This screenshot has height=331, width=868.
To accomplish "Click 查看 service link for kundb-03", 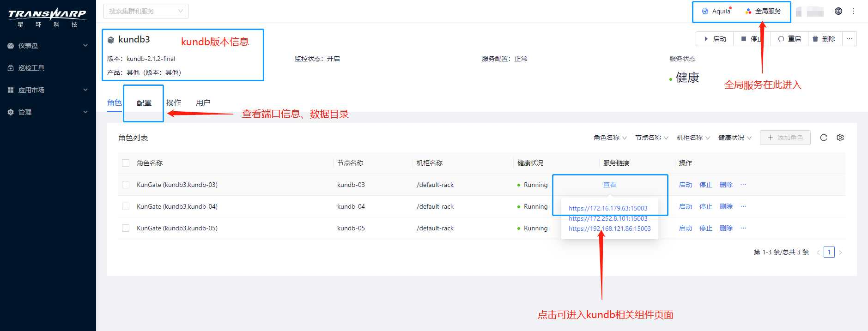I will point(610,185).
